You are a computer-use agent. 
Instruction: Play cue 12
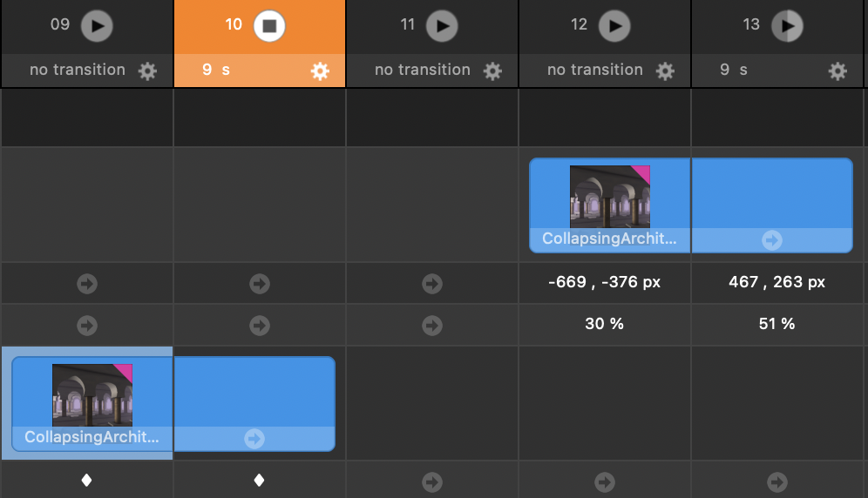point(615,25)
